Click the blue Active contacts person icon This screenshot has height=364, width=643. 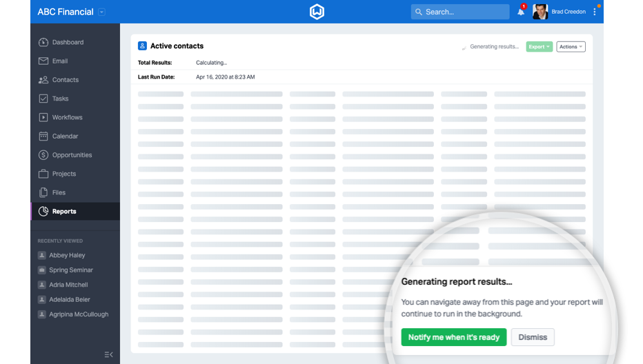pyautogui.click(x=142, y=45)
